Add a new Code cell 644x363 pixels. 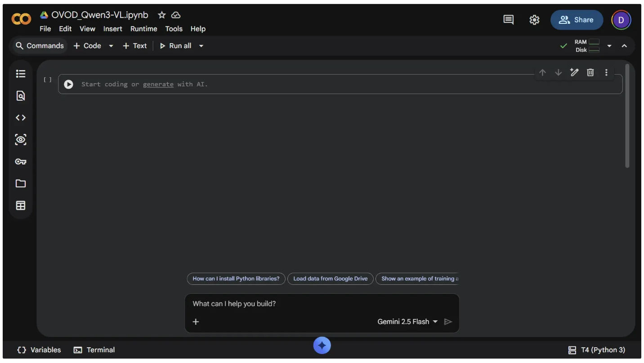click(87, 46)
